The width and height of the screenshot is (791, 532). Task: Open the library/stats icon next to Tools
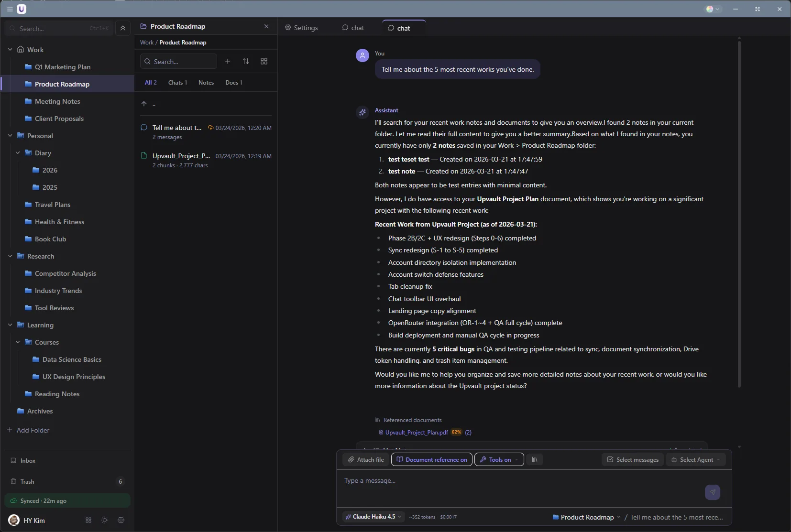point(534,459)
